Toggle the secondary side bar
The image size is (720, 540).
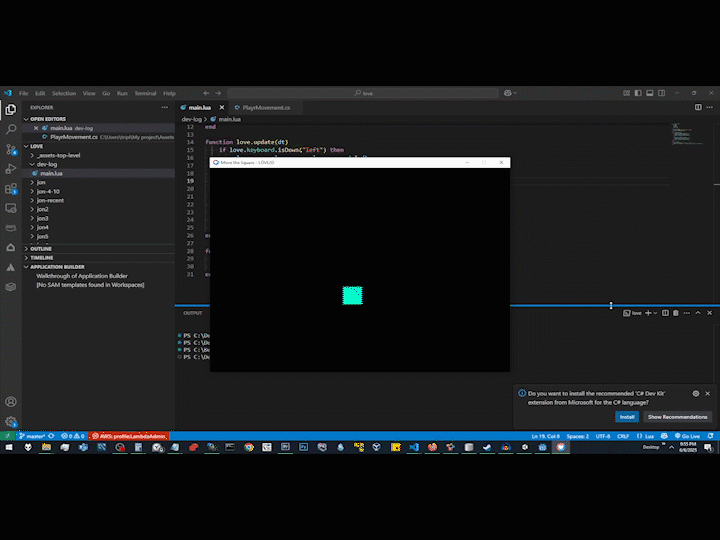[661, 93]
